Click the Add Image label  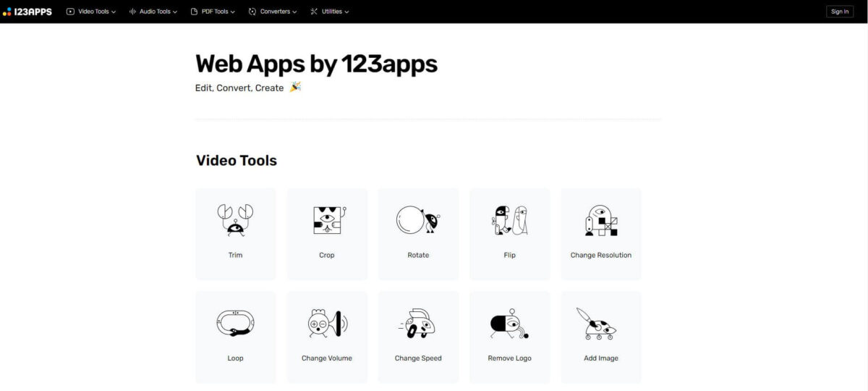tap(601, 358)
